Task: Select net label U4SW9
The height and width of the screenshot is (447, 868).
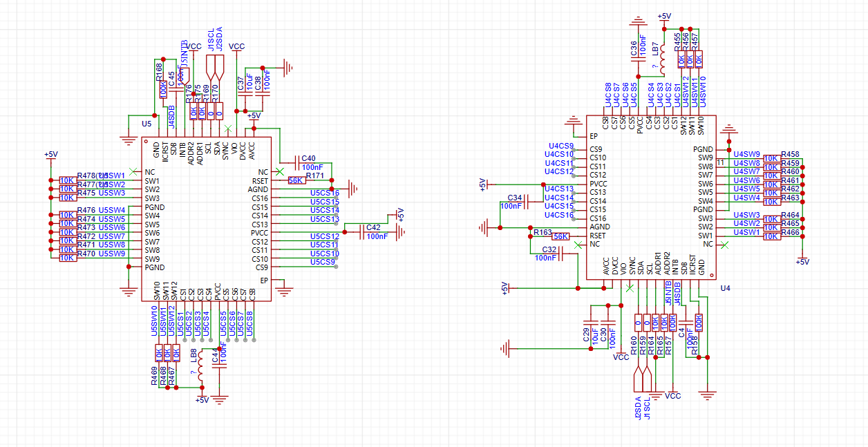Action: pyautogui.click(x=746, y=154)
